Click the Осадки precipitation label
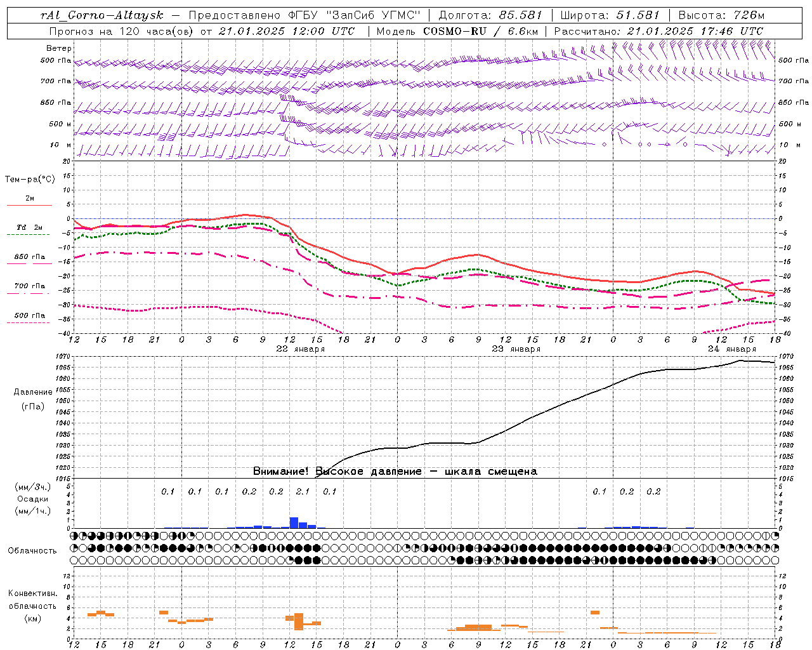This screenshot has height=650, width=812. coord(32,499)
